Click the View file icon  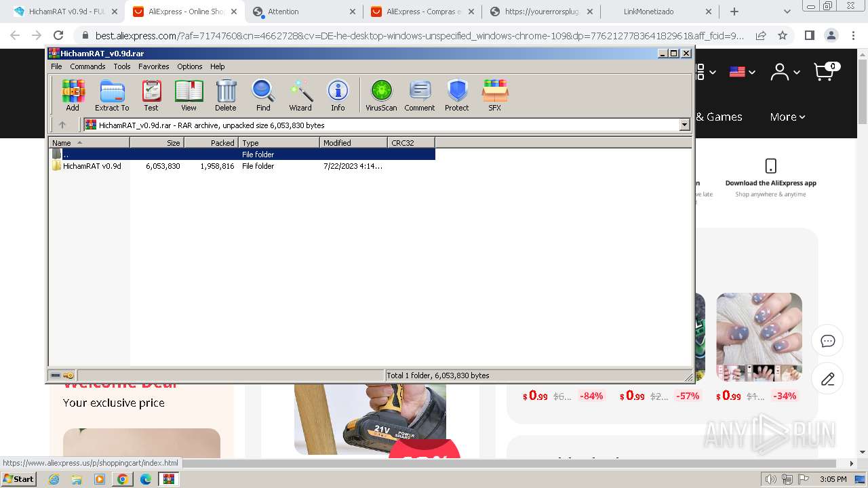189,96
